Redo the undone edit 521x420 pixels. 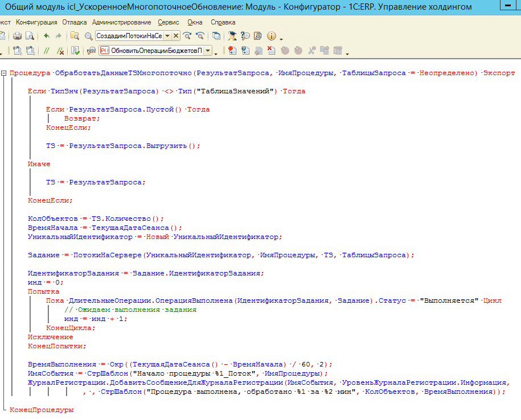(59, 36)
